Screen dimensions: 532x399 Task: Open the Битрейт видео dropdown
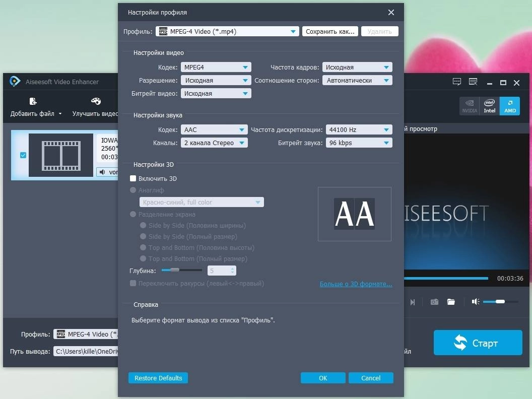coord(216,93)
